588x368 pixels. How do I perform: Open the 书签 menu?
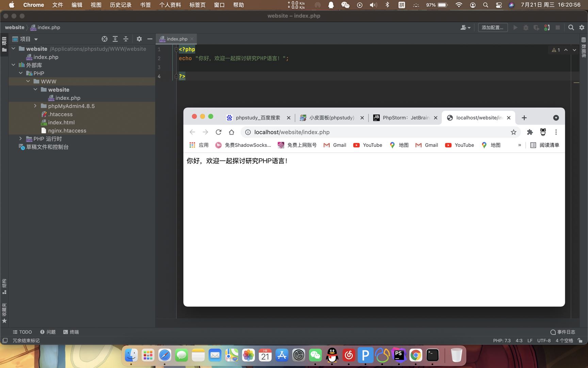[x=145, y=5]
